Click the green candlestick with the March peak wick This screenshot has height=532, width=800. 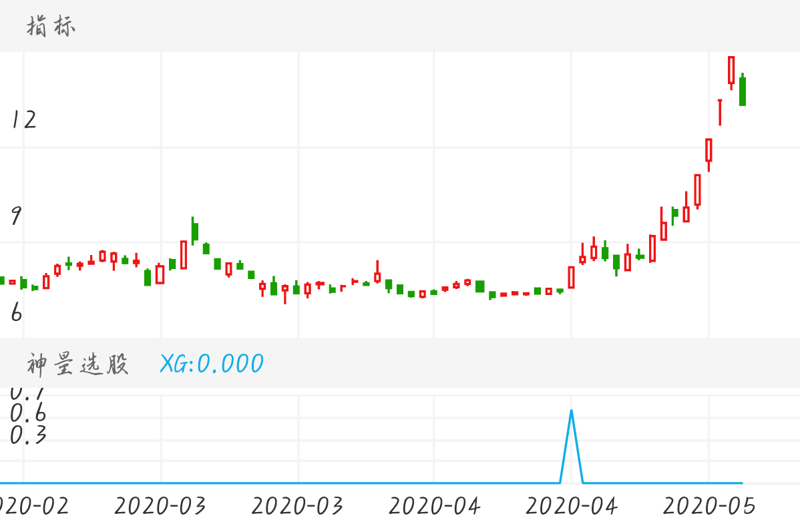click(195, 231)
